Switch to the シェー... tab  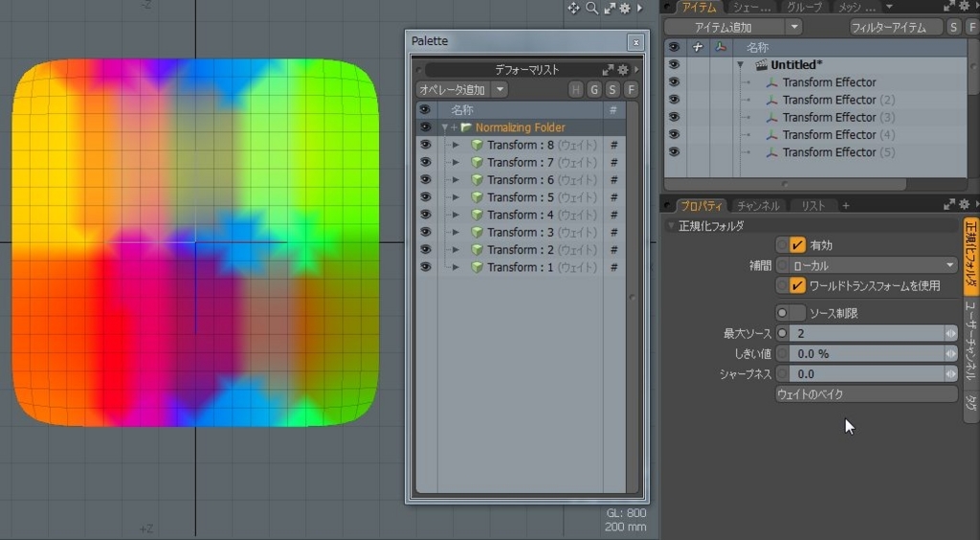click(x=752, y=7)
